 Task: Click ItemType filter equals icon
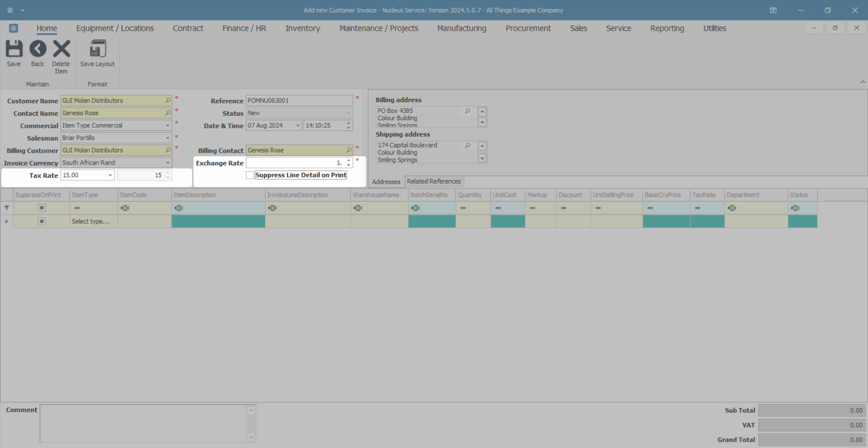77,208
